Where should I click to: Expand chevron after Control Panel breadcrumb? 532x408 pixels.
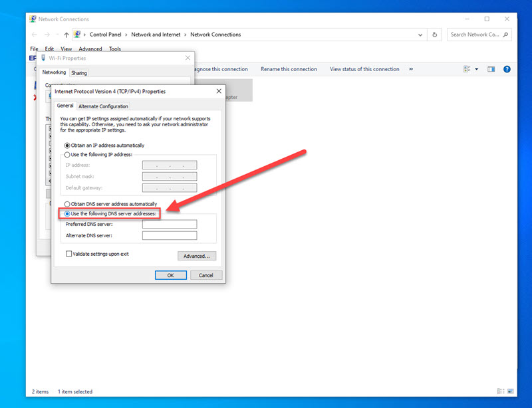pos(126,35)
